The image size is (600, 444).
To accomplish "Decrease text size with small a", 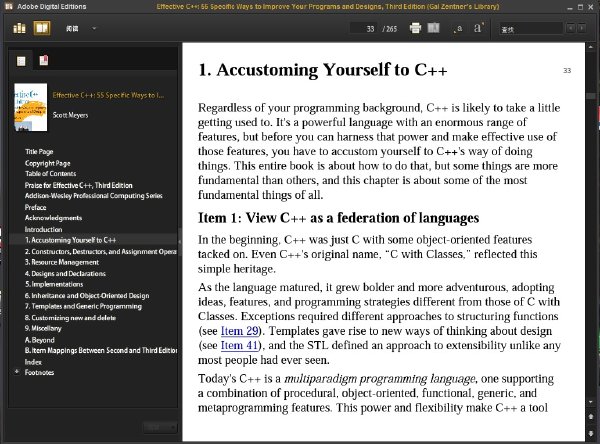I will (458, 29).
